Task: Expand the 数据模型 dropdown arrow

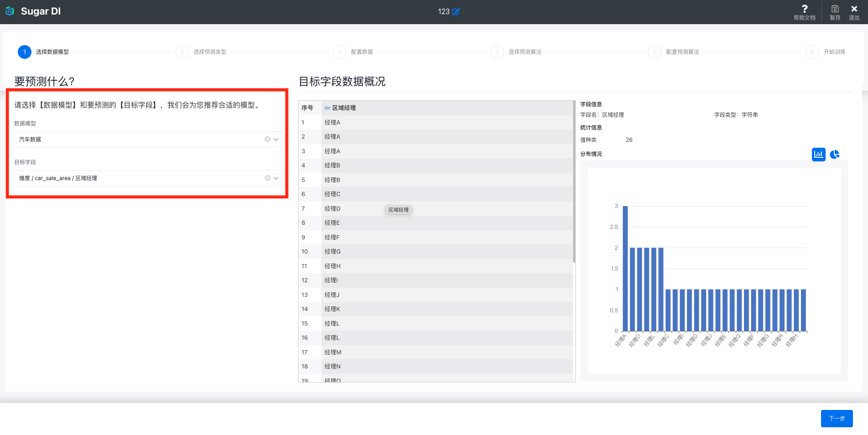Action: (276, 140)
